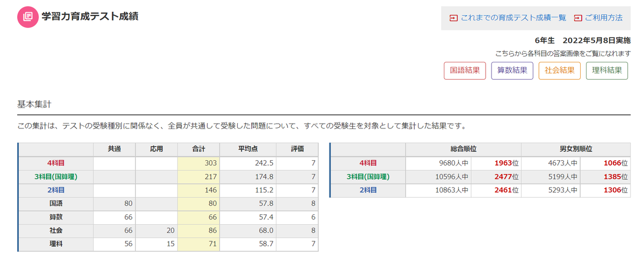Open これまでの育成テスト成績一覧 link
Image resolution: width=644 pixels, height=265 pixels.
513,18
